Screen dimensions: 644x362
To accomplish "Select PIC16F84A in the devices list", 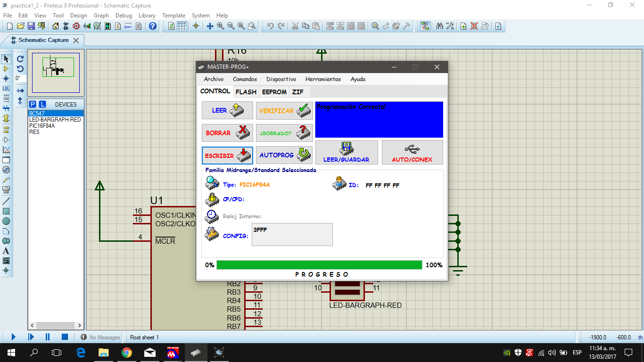I will coord(56,126).
